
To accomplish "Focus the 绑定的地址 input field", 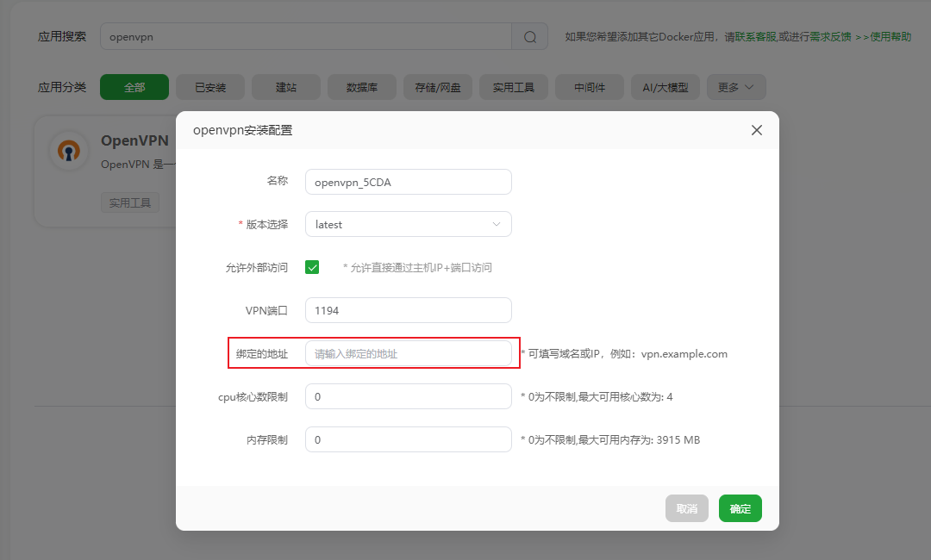I will [409, 353].
